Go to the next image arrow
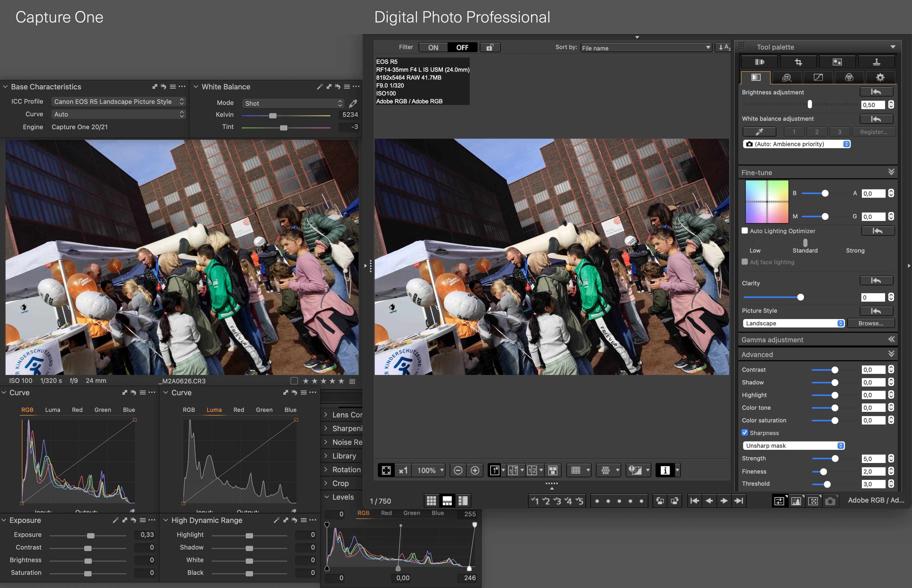The image size is (912, 588). (x=724, y=500)
